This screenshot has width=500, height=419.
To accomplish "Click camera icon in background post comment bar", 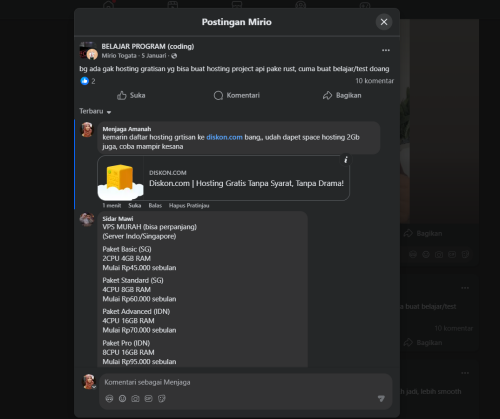I will [x=439, y=255].
